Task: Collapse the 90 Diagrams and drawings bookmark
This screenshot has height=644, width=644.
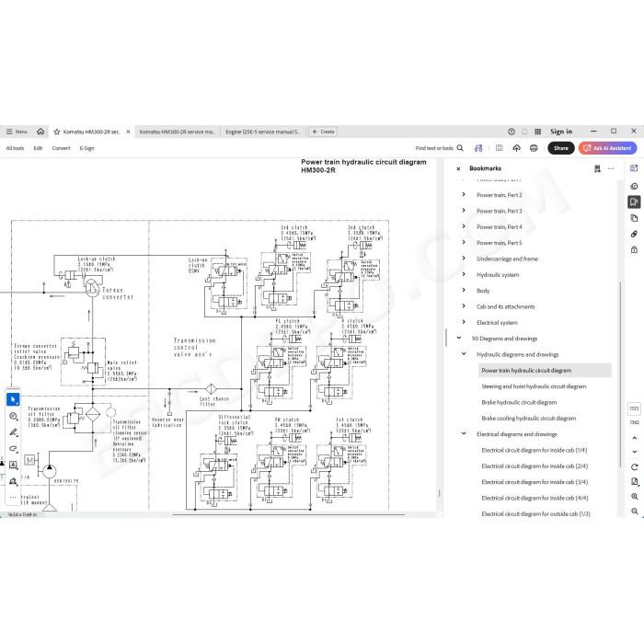Action: pos(459,338)
